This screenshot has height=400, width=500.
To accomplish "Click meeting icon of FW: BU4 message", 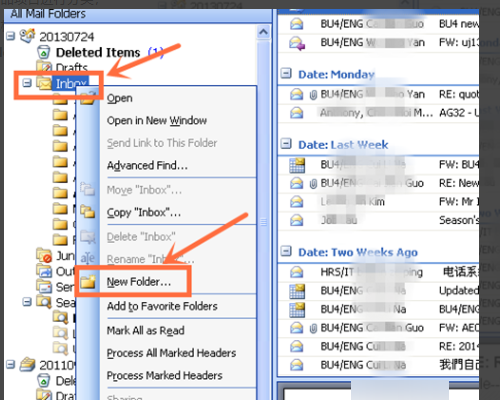I will tap(297, 165).
